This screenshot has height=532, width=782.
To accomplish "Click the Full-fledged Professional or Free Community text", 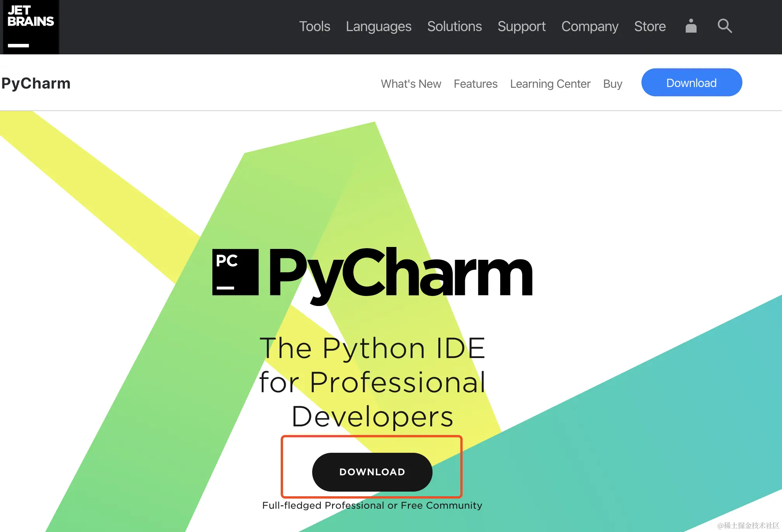I will 372,505.
